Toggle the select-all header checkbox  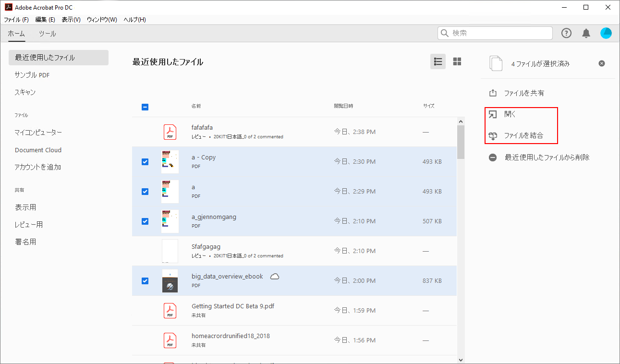click(145, 107)
